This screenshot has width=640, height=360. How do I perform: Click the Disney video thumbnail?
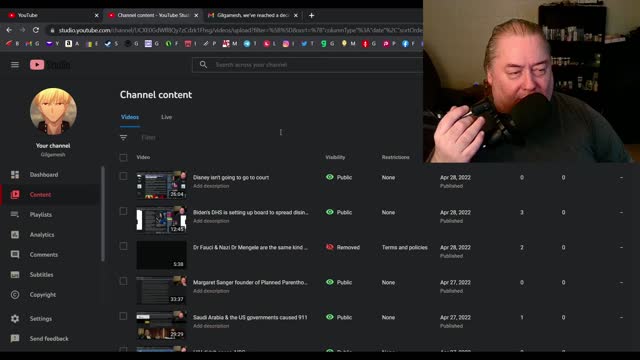[162, 185]
